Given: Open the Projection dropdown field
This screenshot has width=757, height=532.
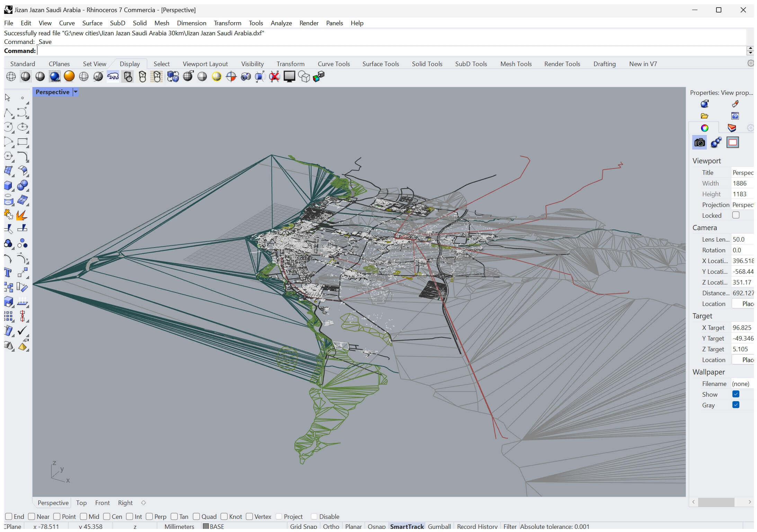Looking at the screenshot, I should (x=742, y=205).
